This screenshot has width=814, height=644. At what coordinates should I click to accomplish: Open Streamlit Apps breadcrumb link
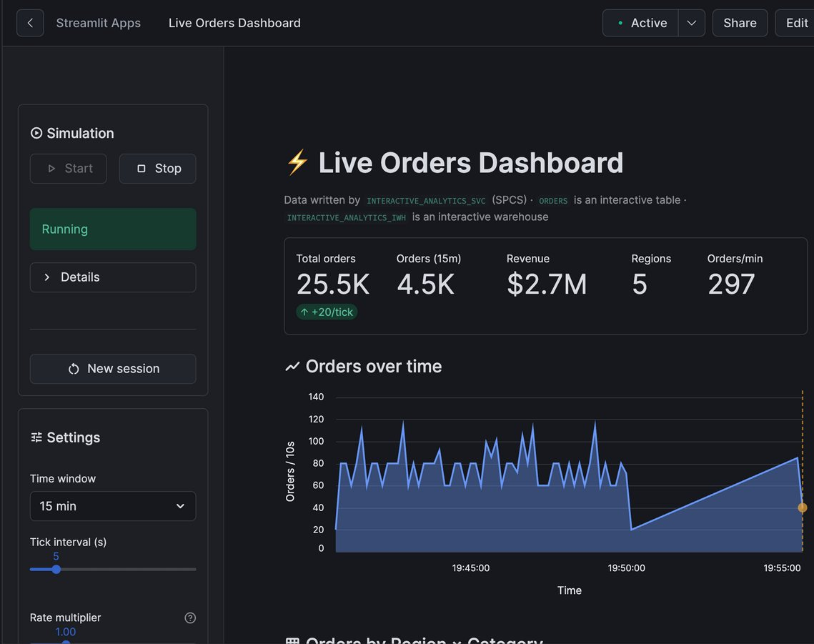coord(98,23)
